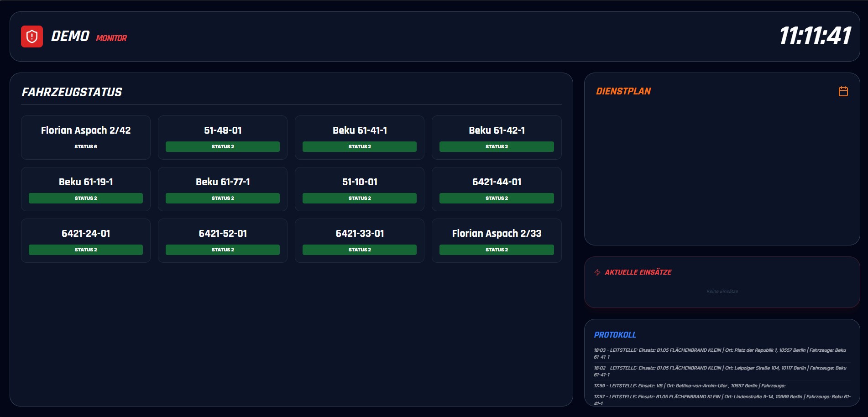Click the red shield logo icon
The image size is (868, 417).
pos(32,36)
